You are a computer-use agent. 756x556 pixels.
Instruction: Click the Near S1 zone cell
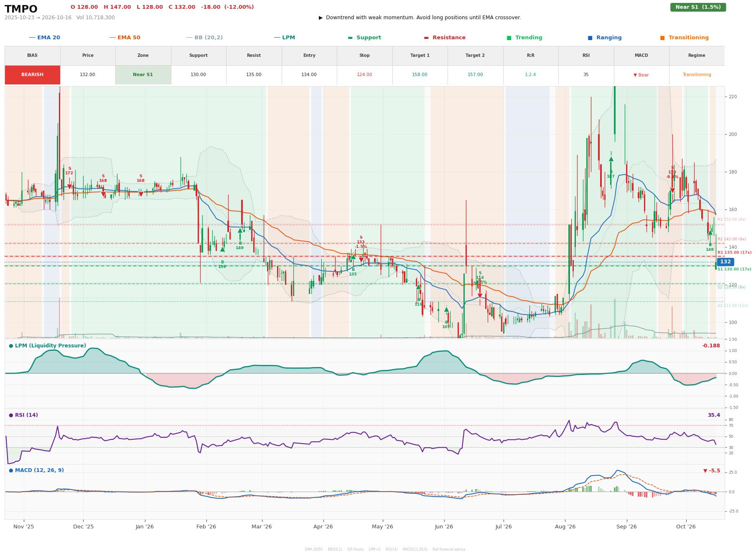[143, 75]
